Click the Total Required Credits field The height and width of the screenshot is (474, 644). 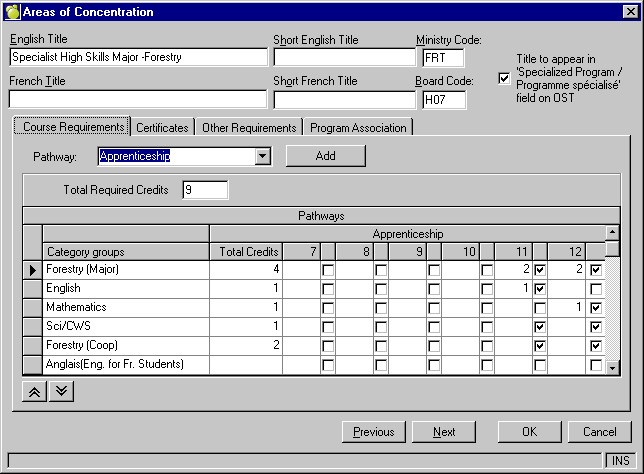click(x=205, y=190)
